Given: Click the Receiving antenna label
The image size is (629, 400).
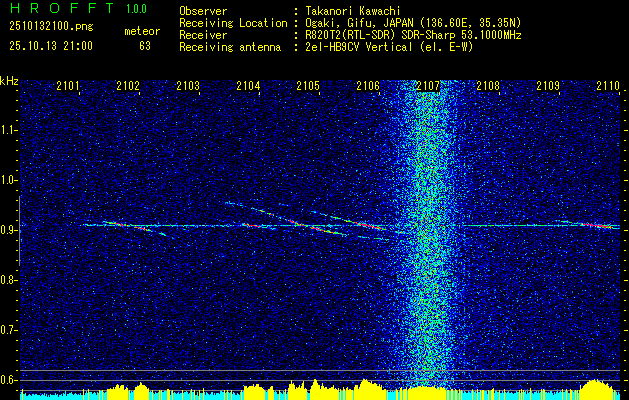Looking at the screenshot, I should tap(230, 47).
